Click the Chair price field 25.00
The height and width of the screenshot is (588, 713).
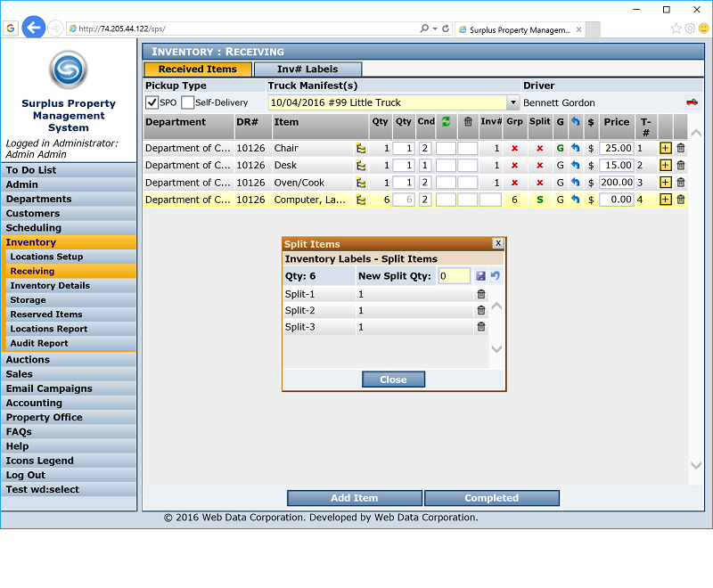(617, 148)
